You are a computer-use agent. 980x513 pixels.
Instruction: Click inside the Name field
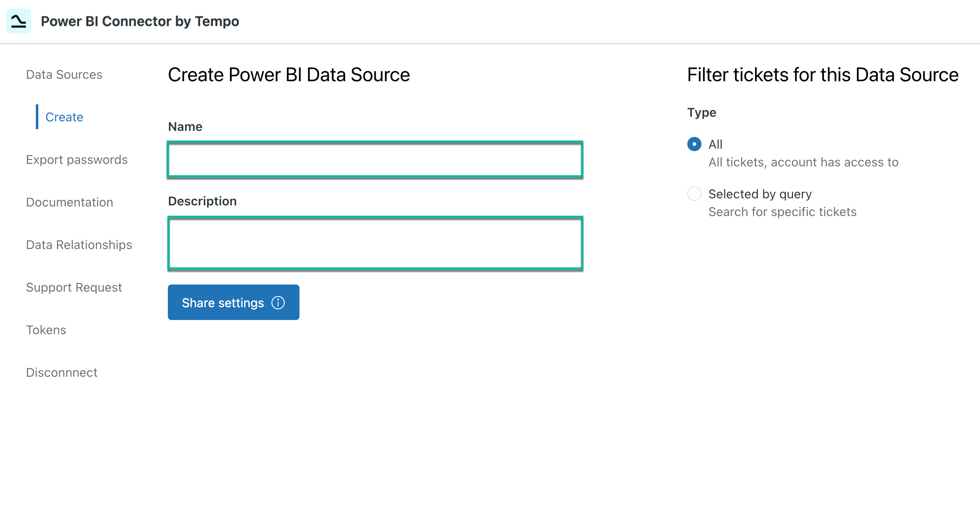pos(375,159)
